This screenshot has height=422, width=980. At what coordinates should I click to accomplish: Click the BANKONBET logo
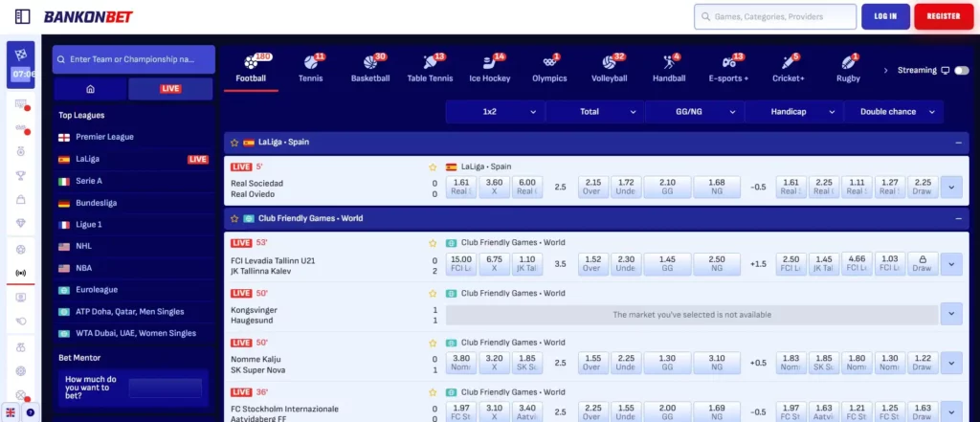click(x=88, y=17)
